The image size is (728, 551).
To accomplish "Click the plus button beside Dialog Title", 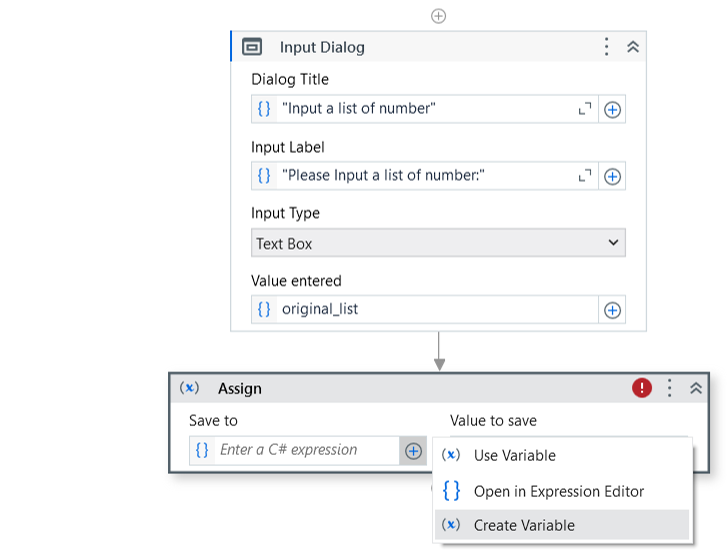I will point(612,110).
